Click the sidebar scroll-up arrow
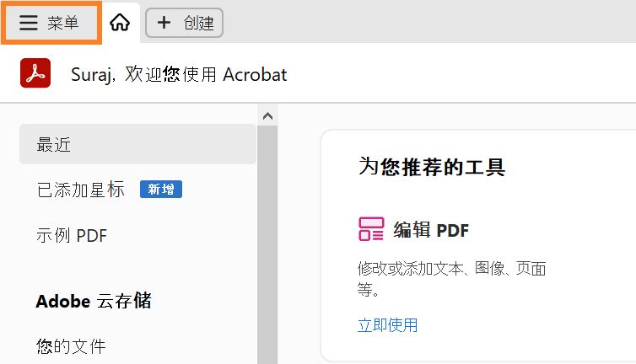This screenshot has height=364, width=636. click(x=267, y=116)
